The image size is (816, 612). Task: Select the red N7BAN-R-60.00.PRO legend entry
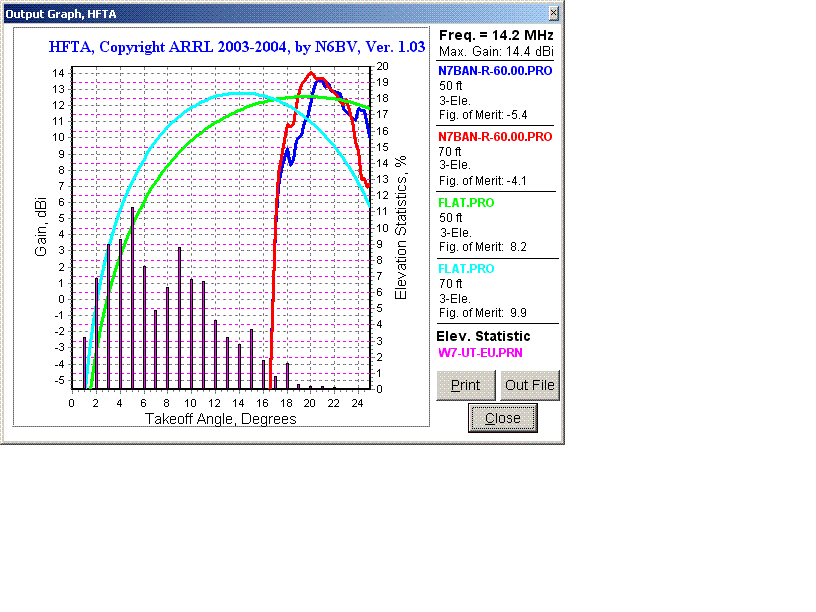[495, 136]
